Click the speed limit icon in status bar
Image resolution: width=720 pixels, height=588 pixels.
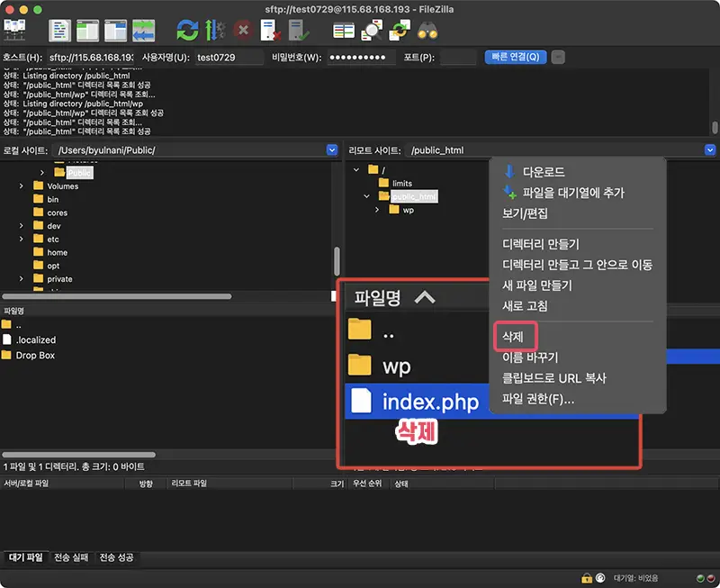point(600,578)
